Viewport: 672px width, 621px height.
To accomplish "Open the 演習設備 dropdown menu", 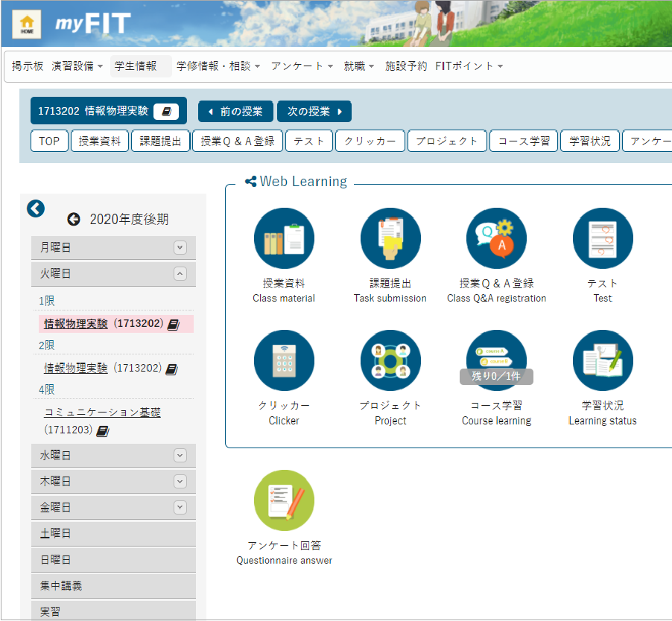I will pyautogui.click(x=77, y=66).
